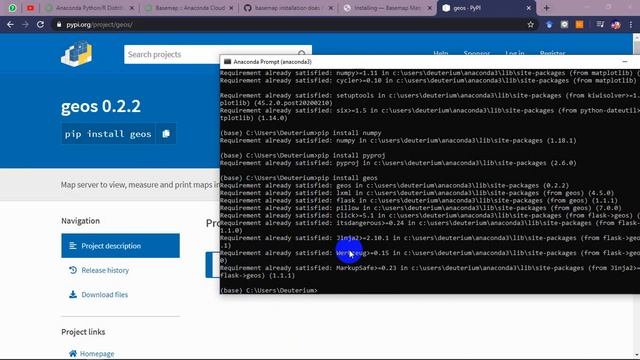The image size is (640, 360).
Task: Open a new browser tab
Action: [546, 8]
